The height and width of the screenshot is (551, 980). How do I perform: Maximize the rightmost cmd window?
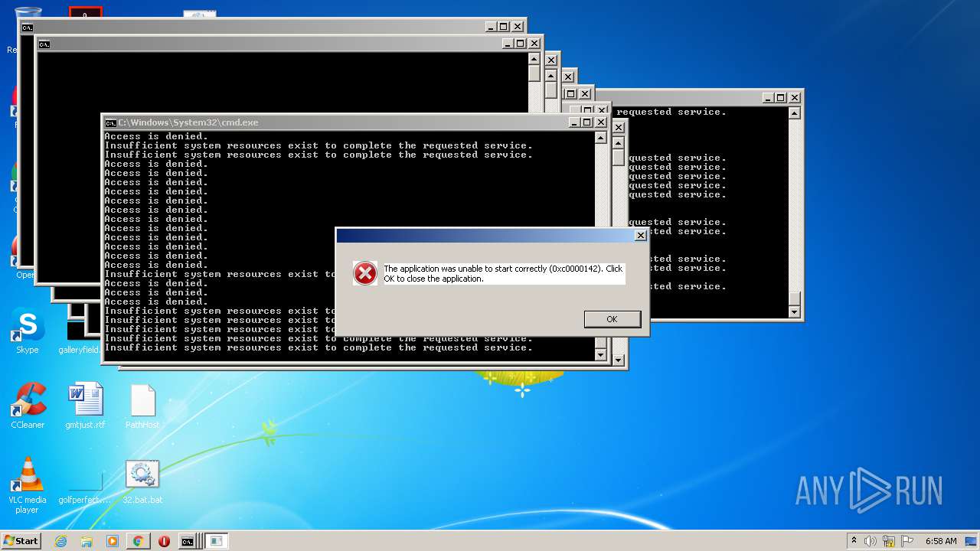(x=780, y=97)
